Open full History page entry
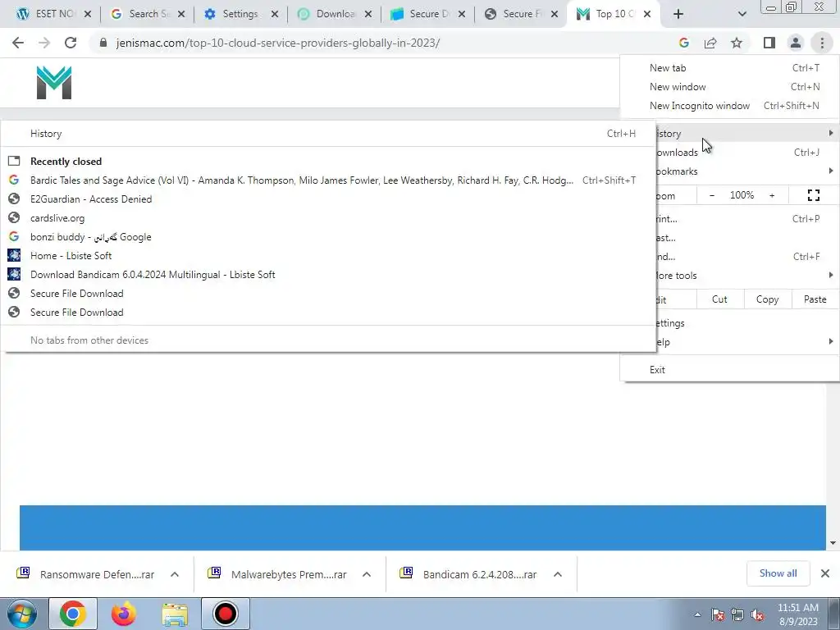The height and width of the screenshot is (630, 840). [328, 134]
